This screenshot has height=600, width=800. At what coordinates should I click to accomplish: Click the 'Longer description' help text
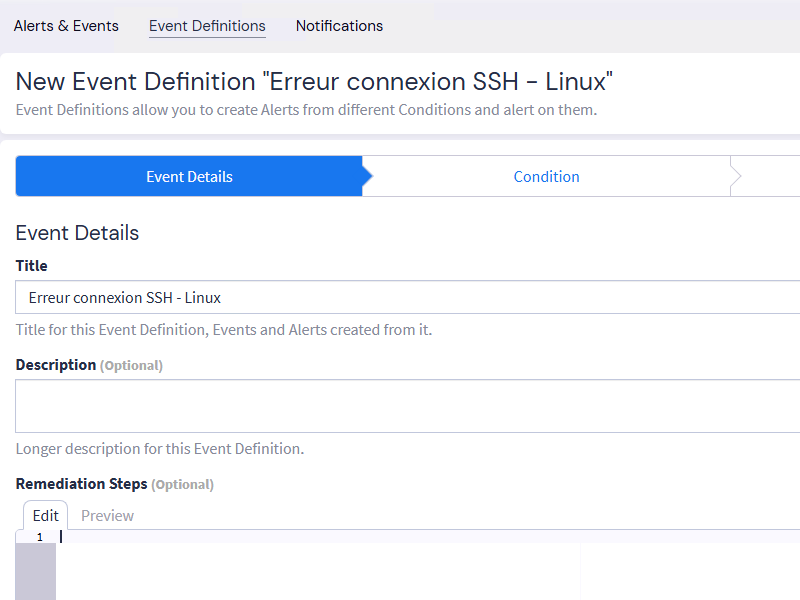pyautogui.click(x=160, y=449)
